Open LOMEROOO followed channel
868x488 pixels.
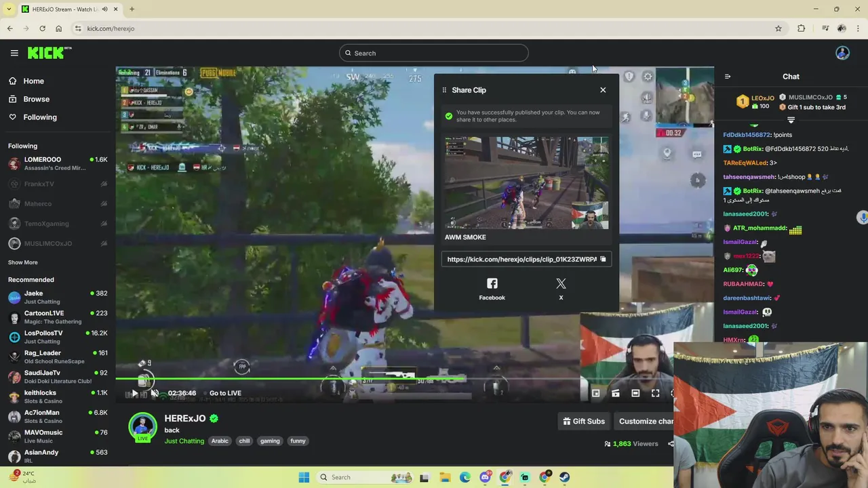tap(58, 164)
